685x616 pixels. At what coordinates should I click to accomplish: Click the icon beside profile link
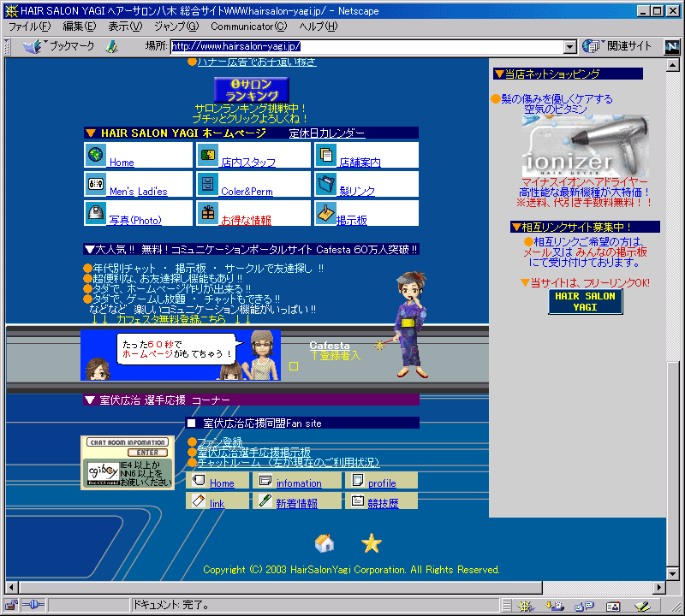(x=358, y=480)
